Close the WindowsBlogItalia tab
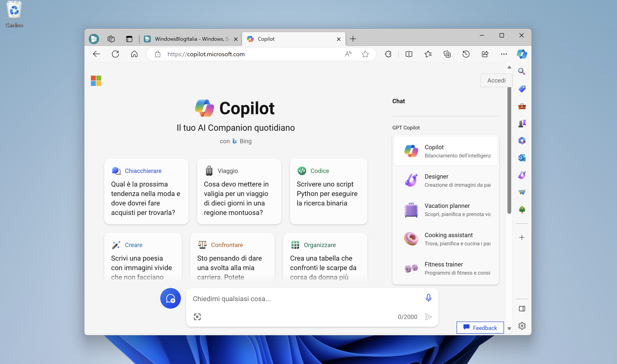The width and height of the screenshot is (617, 364). [x=236, y=39]
